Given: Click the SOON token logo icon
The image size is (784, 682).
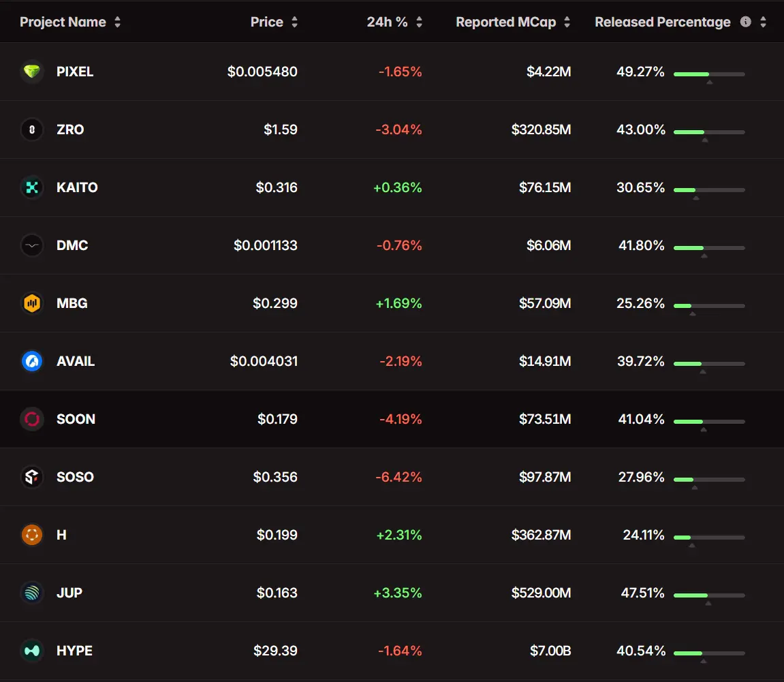Looking at the screenshot, I should [32, 419].
